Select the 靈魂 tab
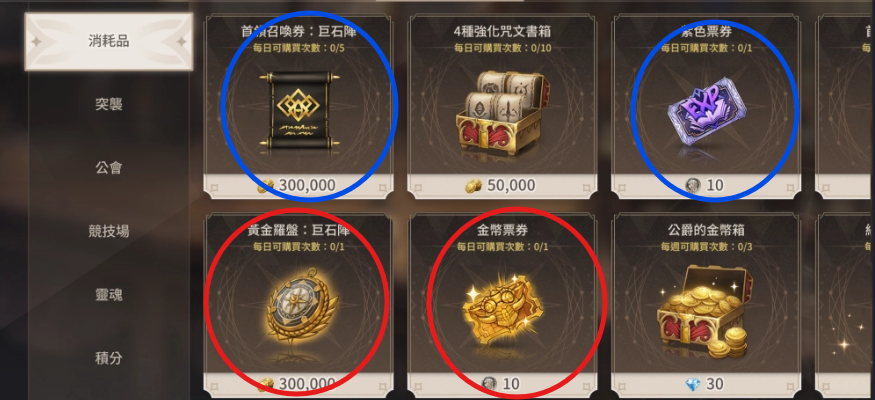Screen dimensions: 875x400 [x=109, y=295]
